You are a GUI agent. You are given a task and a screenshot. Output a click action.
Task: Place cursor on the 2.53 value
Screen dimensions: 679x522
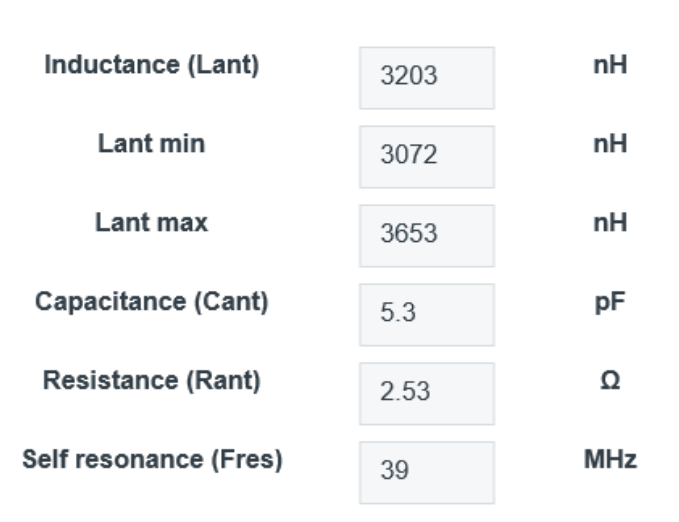click(x=405, y=393)
